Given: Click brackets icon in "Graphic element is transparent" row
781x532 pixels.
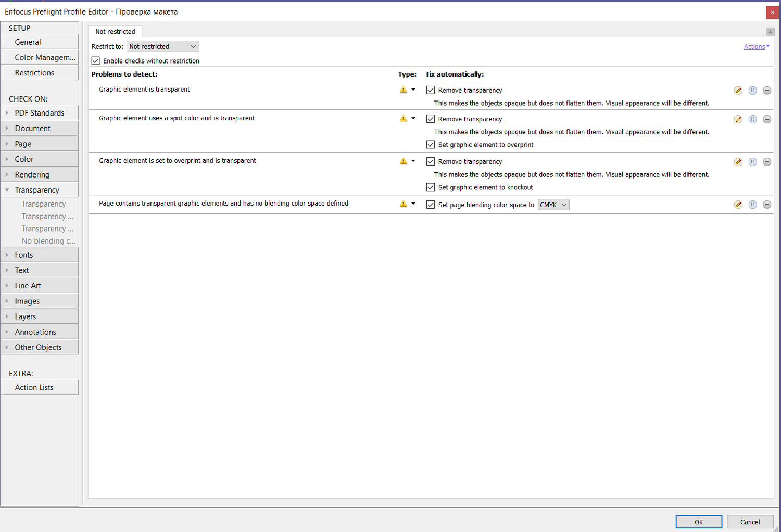Looking at the screenshot, I should click(x=753, y=91).
